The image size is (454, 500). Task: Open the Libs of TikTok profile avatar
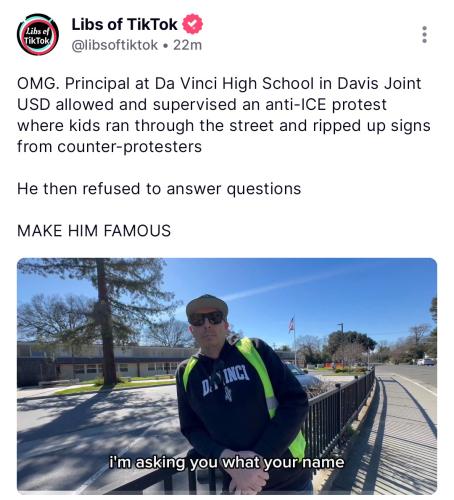[38, 35]
